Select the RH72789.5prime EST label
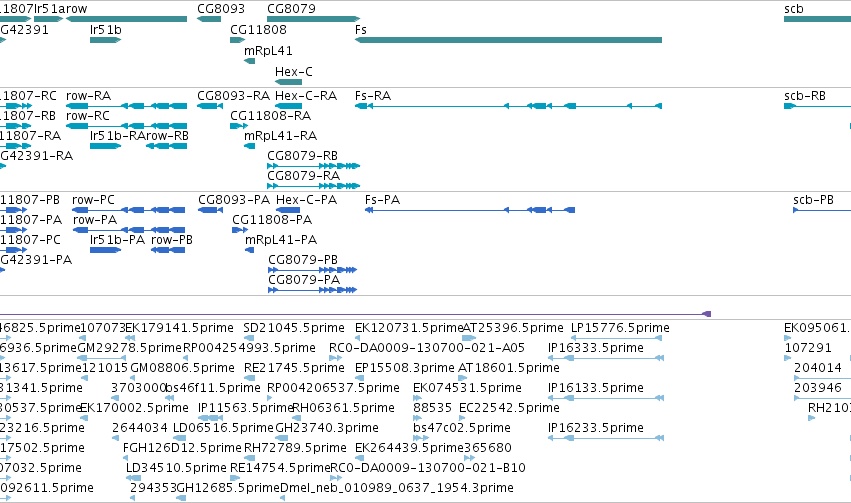Viewport: 851px width, 503px height. tap(295, 448)
